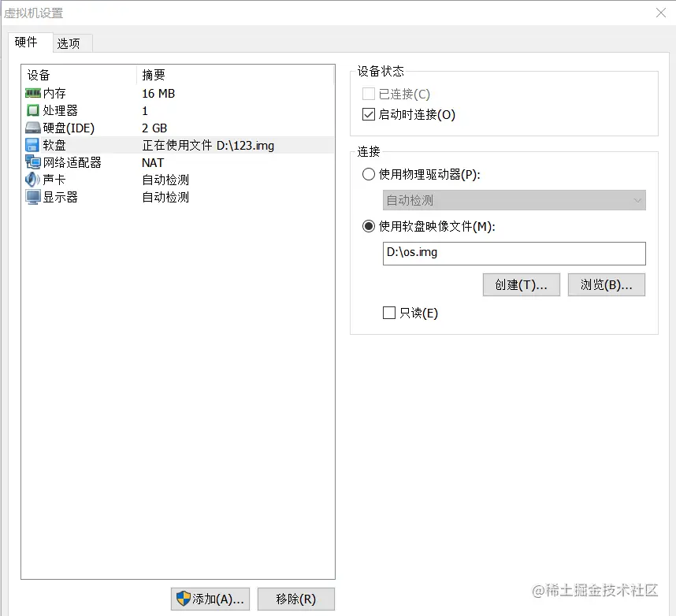The image size is (676, 616).
Task: Click the sound card (声卡) icon
Action: point(32,180)
